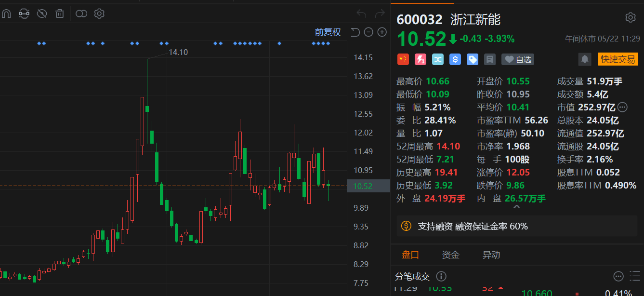Screen dimensions: 644x296
Task: Click the overlapping circles compare icon
Action: click(x=81, y=13)
